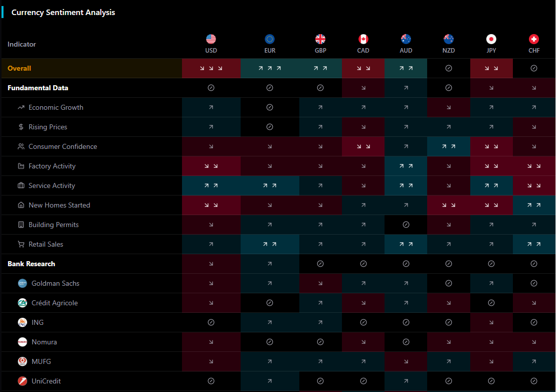
Task: Click the Goldman Sachs bank logo
Action: [22, 283]
